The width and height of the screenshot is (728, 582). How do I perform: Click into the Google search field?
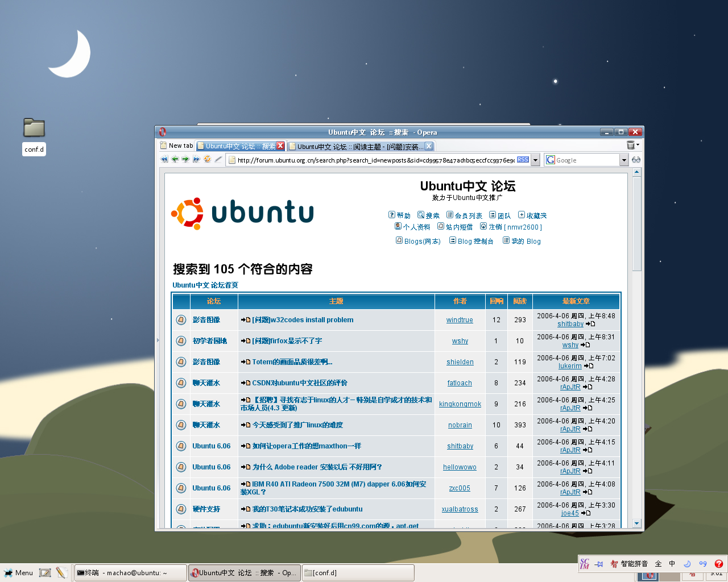click(x=587, y=160)
